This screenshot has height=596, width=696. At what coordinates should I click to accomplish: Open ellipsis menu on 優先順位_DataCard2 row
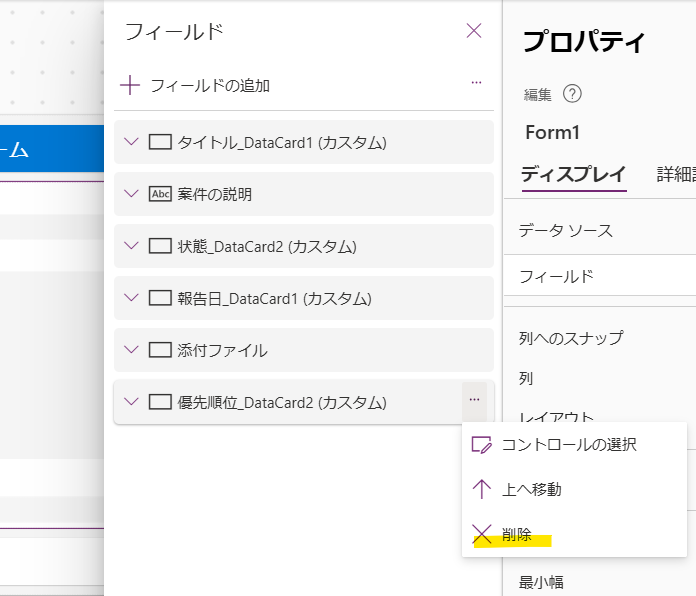(x=475, y=400)
